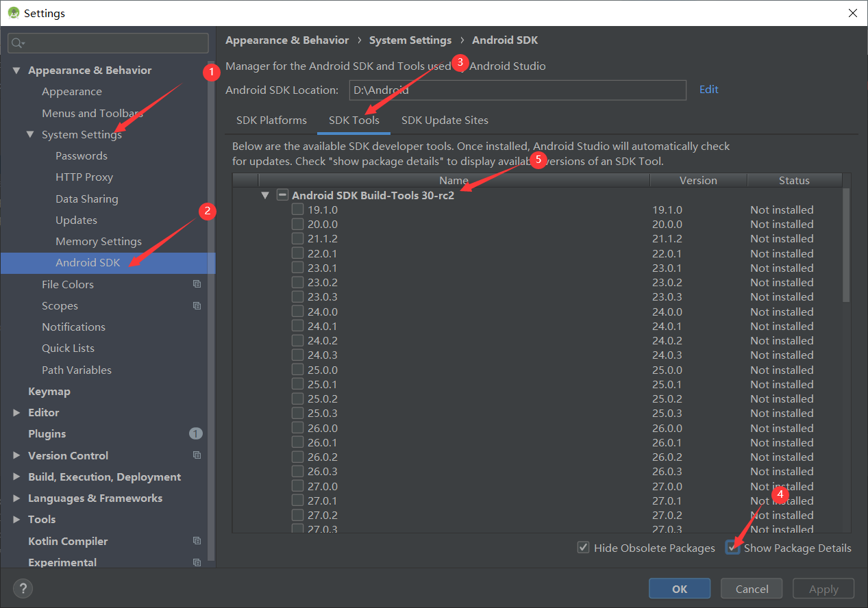The width and height of the screenshot is (868, 608).
Task: Select Keymap settings
Action: tap(49, 392)
